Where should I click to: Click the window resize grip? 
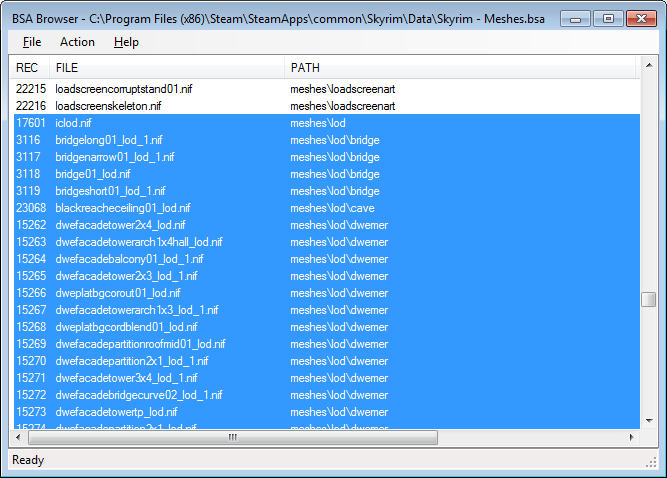[x=651, y=463]
